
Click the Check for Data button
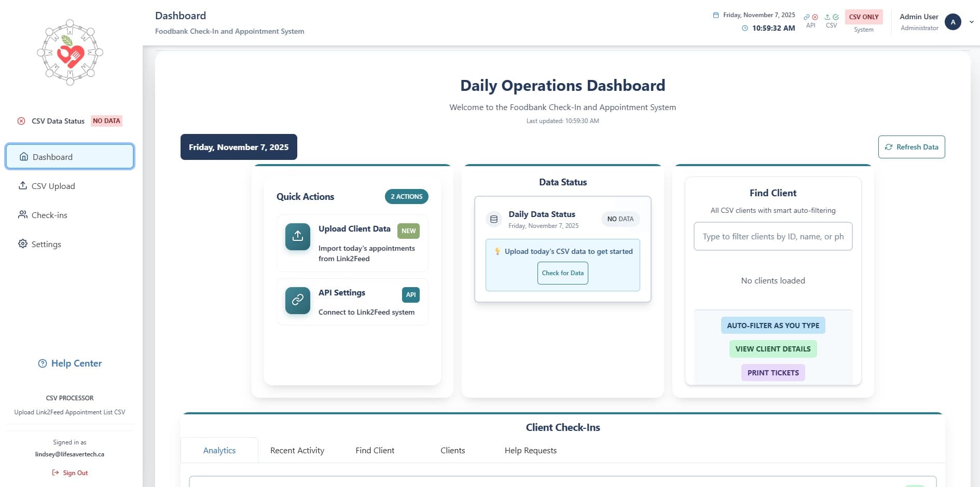pyautogui.click(x=562, y=273)
